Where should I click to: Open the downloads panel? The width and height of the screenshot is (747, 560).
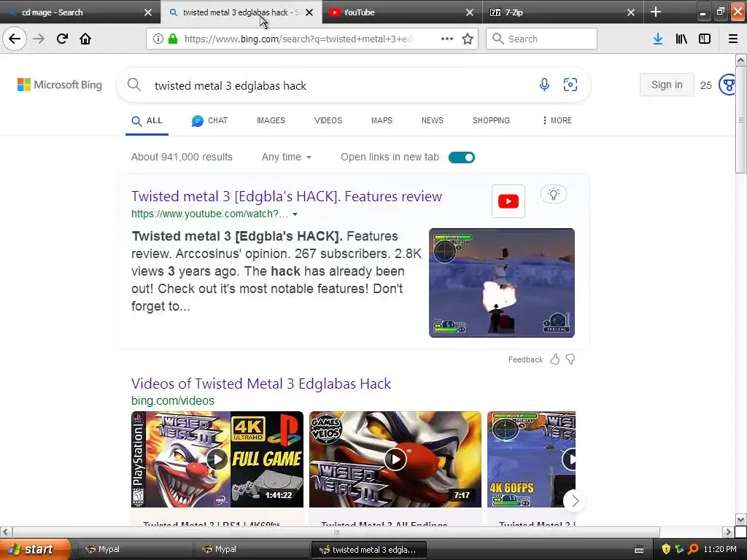(x=658, y=39)
